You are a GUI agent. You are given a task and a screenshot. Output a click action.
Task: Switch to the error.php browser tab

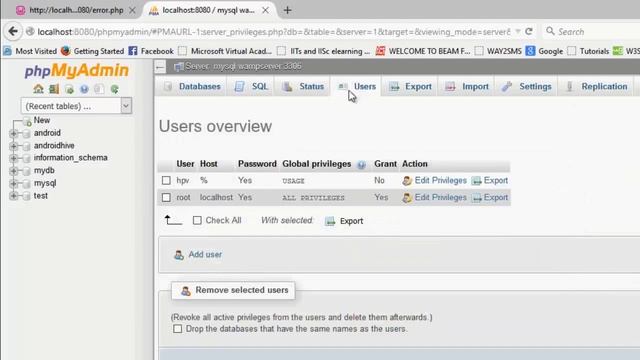pyautogui.click(x=76, y=10)
